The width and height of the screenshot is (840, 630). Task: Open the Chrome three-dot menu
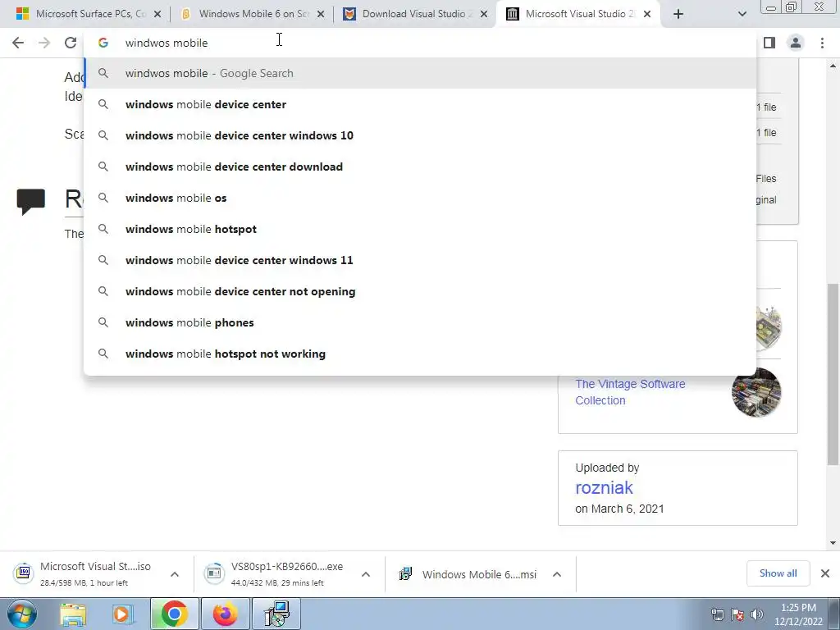click(x=822, y=43)
